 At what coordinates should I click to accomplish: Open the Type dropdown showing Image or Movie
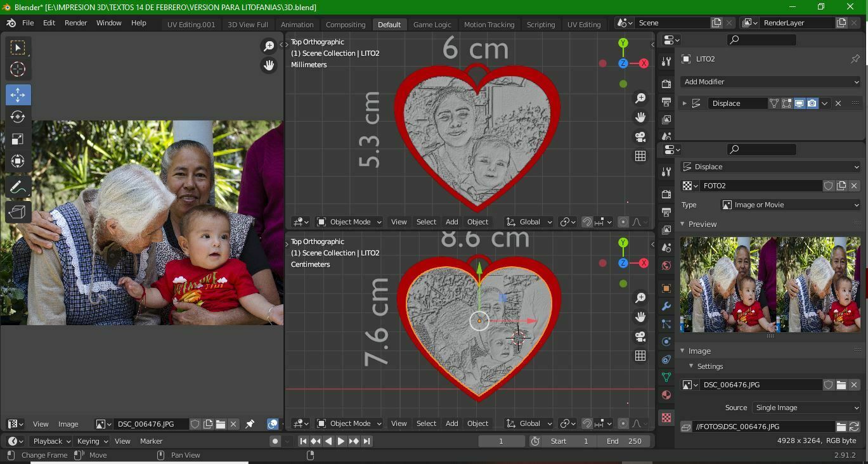click(x=791, y=204)
